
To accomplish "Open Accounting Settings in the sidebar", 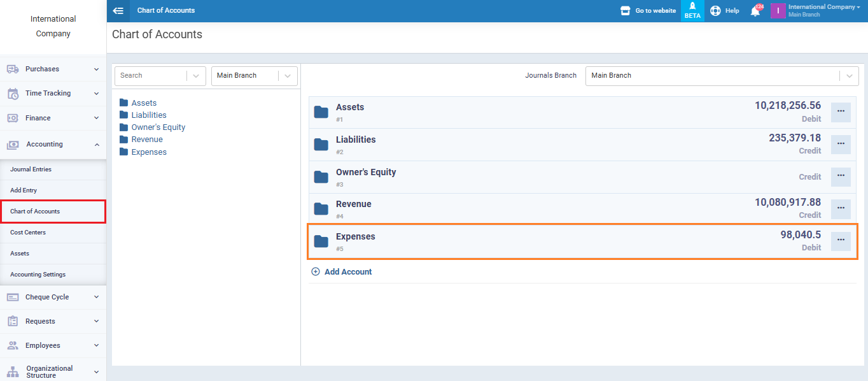I will [x=38, y=275].
